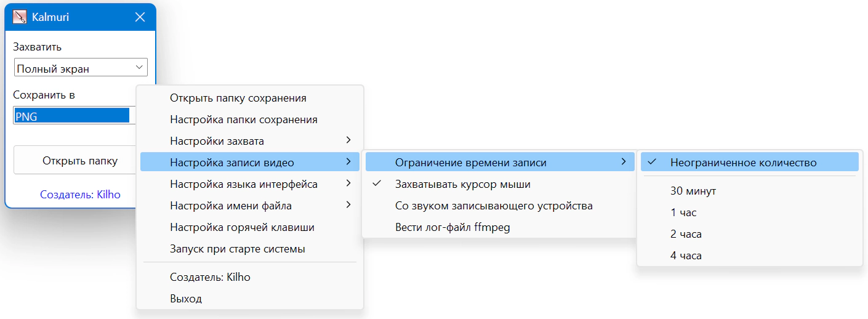868x319 pixels.
Task: Open Настройка записи видео submenu
Action: 250,163
